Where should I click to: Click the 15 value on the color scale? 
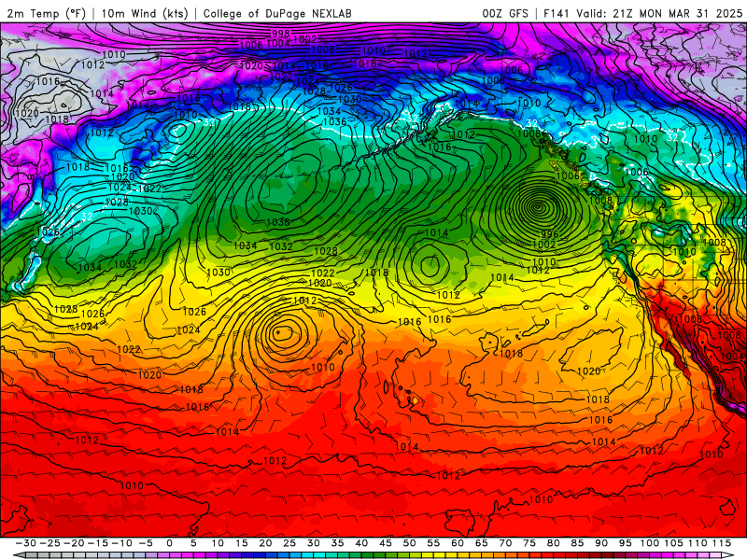pyautogui.click(x=242, y=543)
